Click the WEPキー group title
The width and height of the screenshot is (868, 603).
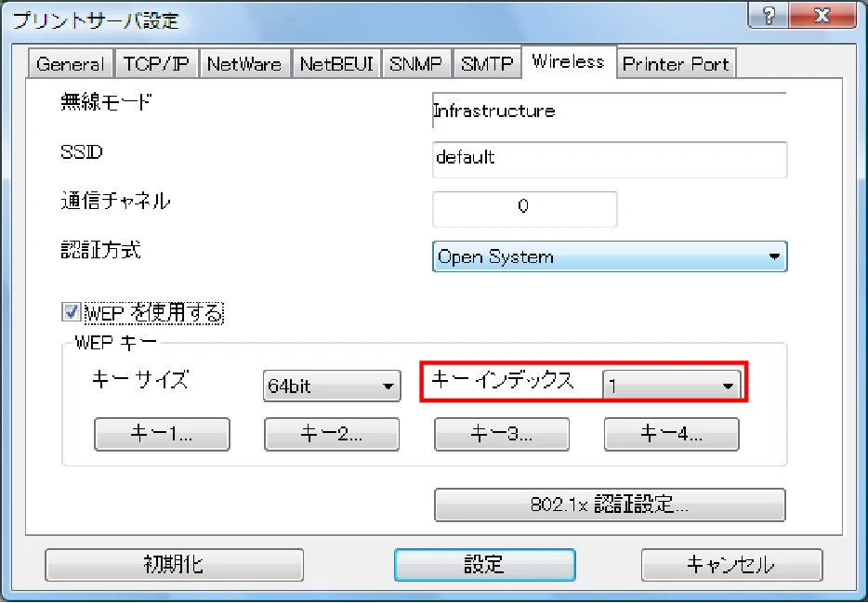click(x=115, y=343)
